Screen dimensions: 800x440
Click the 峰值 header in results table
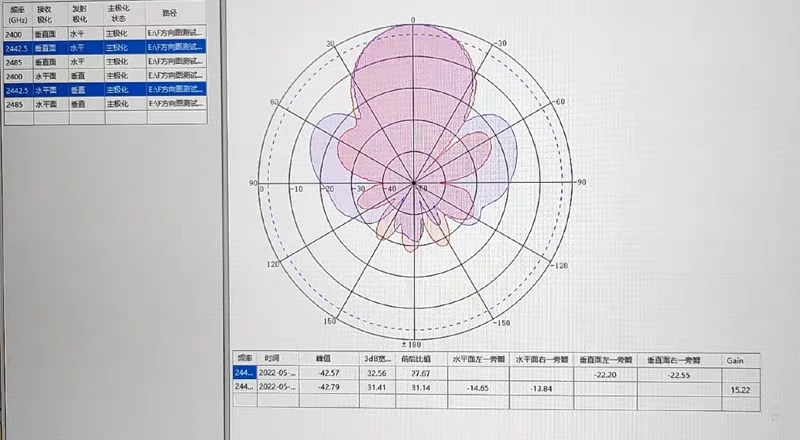[x=323, y=358]
